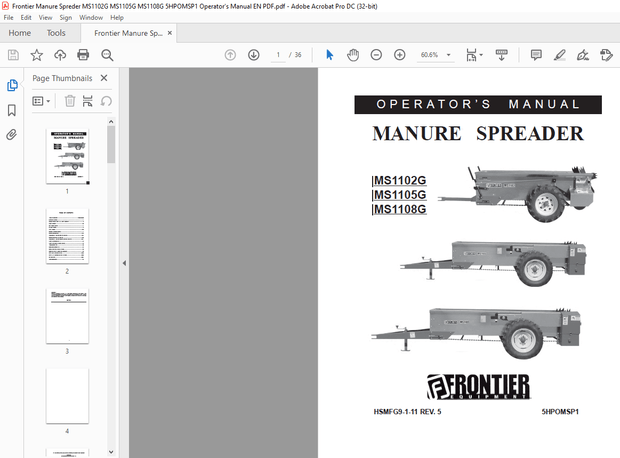Delete selected page with trash icon
Screen dimensions: 620x458
tap(70, 101)
